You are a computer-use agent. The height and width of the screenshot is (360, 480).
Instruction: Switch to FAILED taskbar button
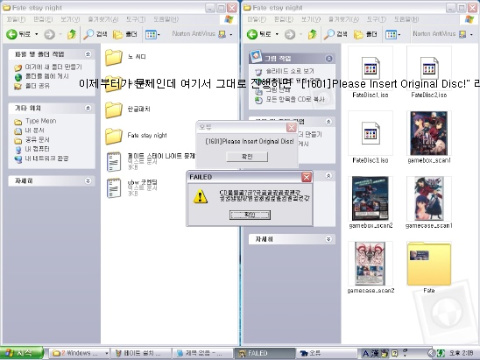click(x=265, y=353)
